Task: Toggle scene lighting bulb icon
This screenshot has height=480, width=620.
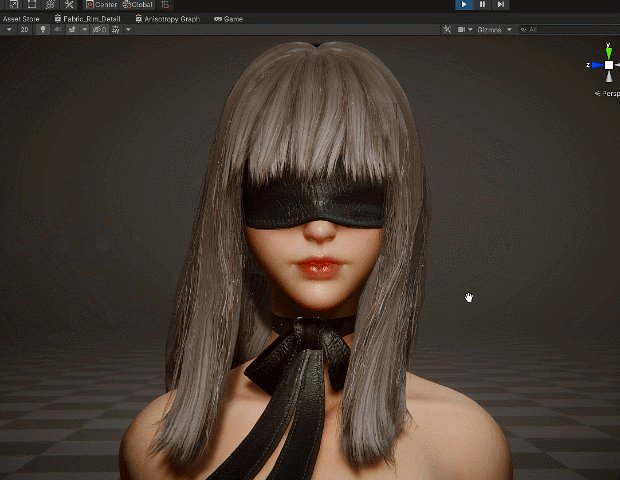Action: (x=43, y=30)
